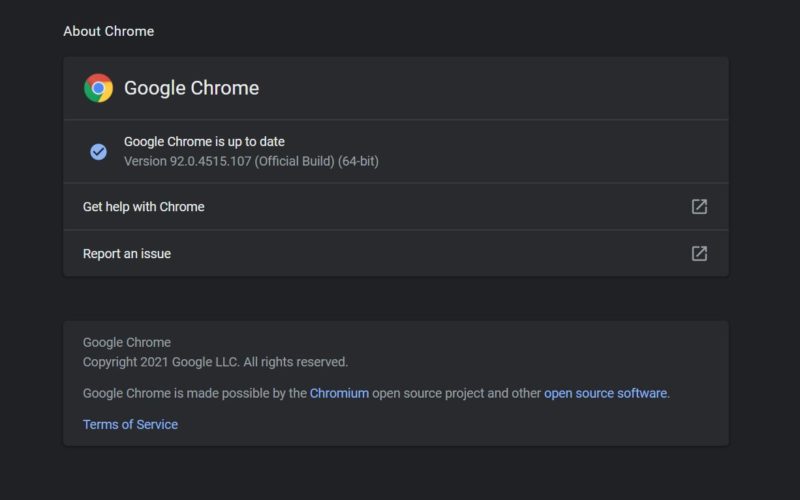Click the Copyright 2021 Google LLC text
Screen dimensions: 800x500
click(161, 362)
